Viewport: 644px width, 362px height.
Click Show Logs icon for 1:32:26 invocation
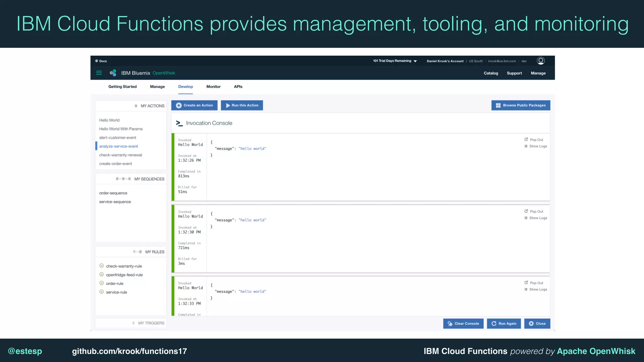(x=526, y=146)
